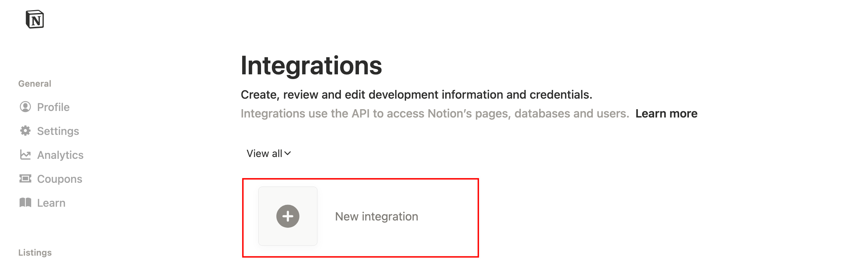Click the plus icon to create an integration
The height and width of the screenshot is (264, 868).
(288, 216)
